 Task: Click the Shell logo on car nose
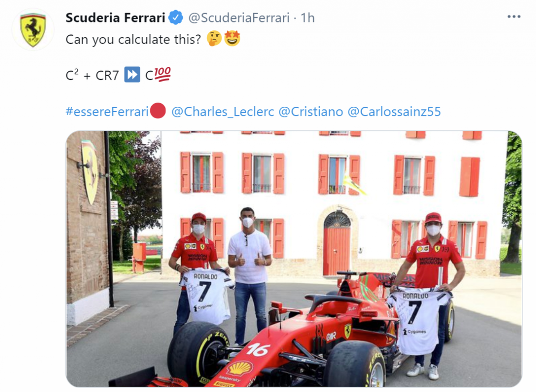240,368
